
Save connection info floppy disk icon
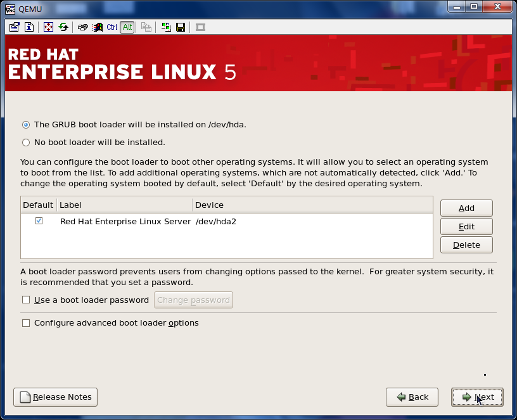[x=181, y=27]
